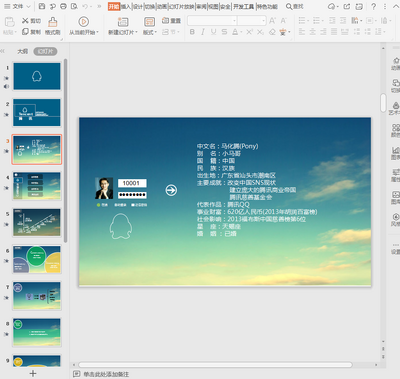Image resolution: width=400 pixels, height=379 pixels.
Task: Start slideshow from current slide play icon
Action: click(83, 22)
